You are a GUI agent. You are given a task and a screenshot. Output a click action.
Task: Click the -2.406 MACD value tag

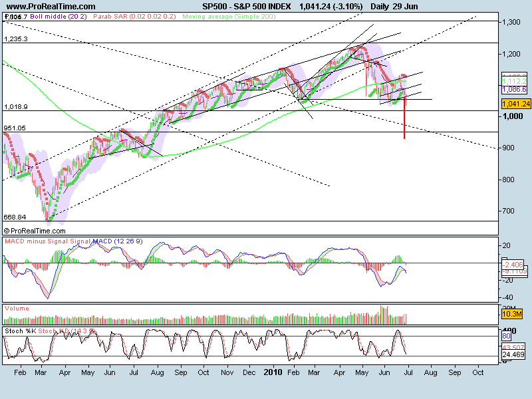(513, 264)
